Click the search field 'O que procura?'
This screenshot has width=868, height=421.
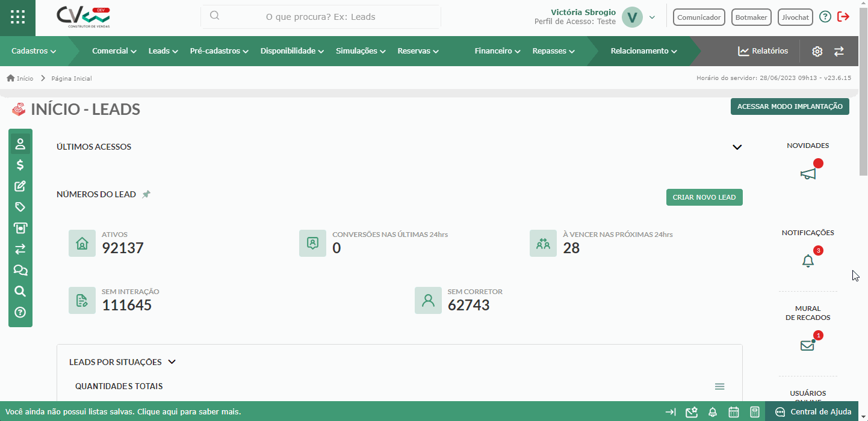(321, 17)
